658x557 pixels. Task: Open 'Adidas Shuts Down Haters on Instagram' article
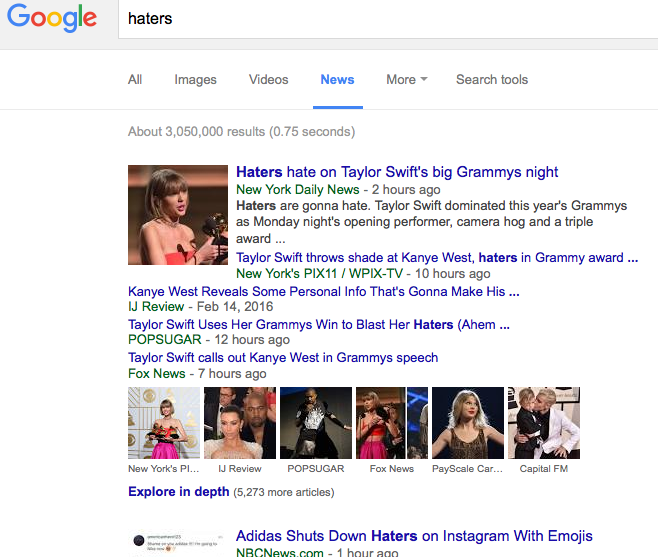coord(414,536)
